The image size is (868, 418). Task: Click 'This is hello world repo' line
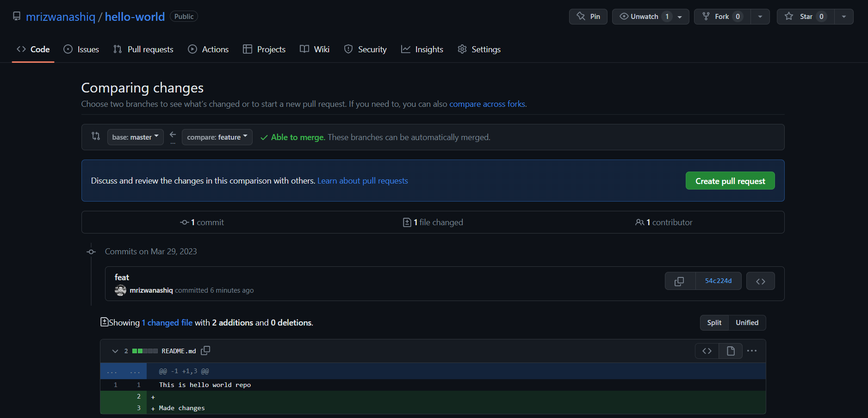click(x=205, y=385)
